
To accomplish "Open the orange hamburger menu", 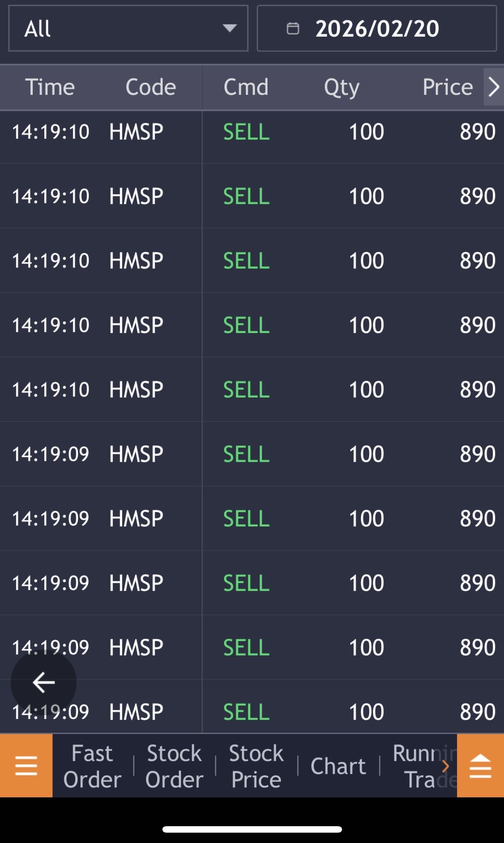I will click(x=26, y=766).
